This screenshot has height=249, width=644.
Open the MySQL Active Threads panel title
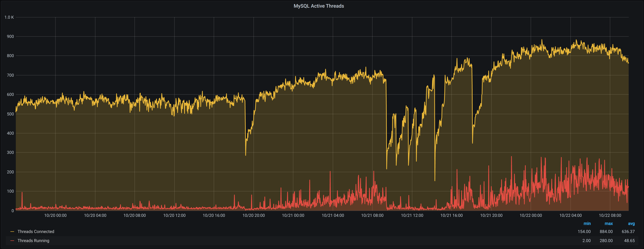pos(319,6)
